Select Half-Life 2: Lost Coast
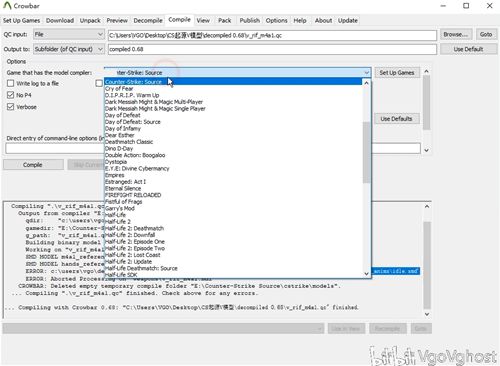Screen dimensions: 500x366 pyautogui.click(x=233, y=255)
